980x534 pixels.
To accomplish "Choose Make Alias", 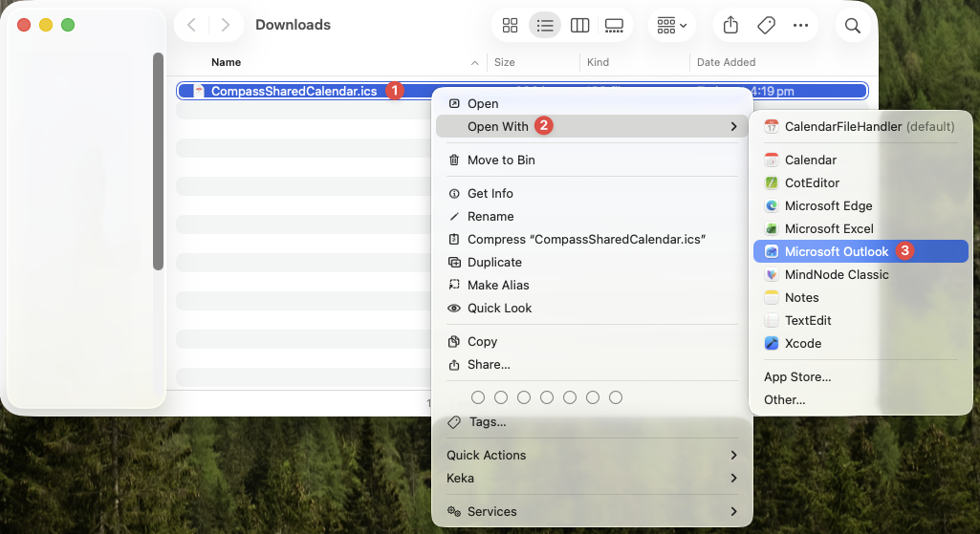I will [592, 285].
